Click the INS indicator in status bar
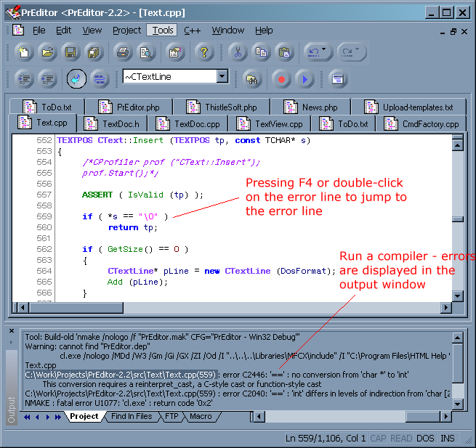Screen dimensions: 476x448 click(x=448, y=439)
